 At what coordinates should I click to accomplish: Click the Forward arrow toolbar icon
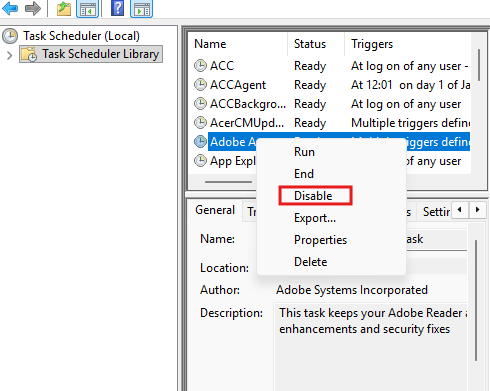point(33,8)
